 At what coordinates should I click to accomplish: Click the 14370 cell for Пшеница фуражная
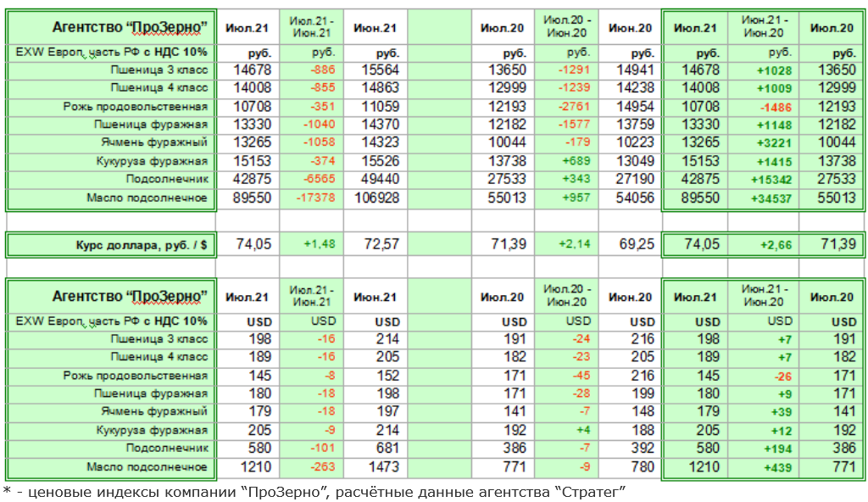381,125
